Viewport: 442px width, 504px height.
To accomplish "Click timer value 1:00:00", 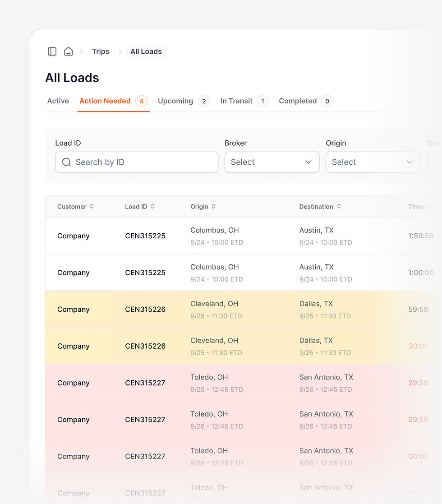I will click(421, 273).
